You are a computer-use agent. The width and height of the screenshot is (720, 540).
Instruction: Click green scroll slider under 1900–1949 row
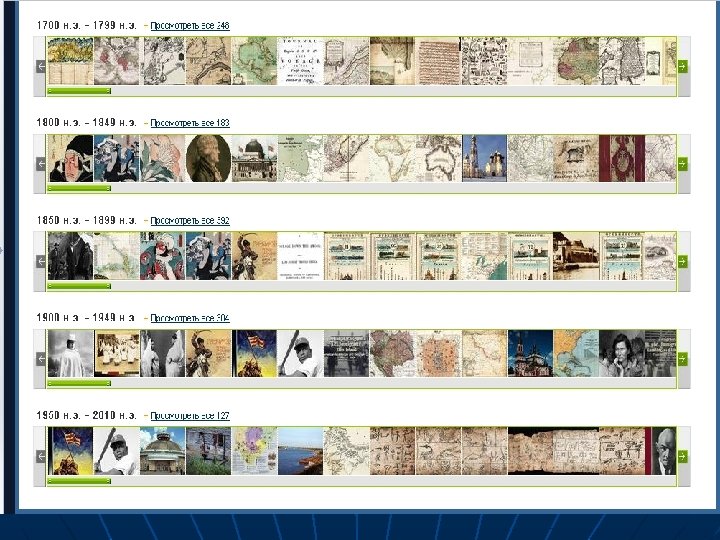[x=79, y=383]
